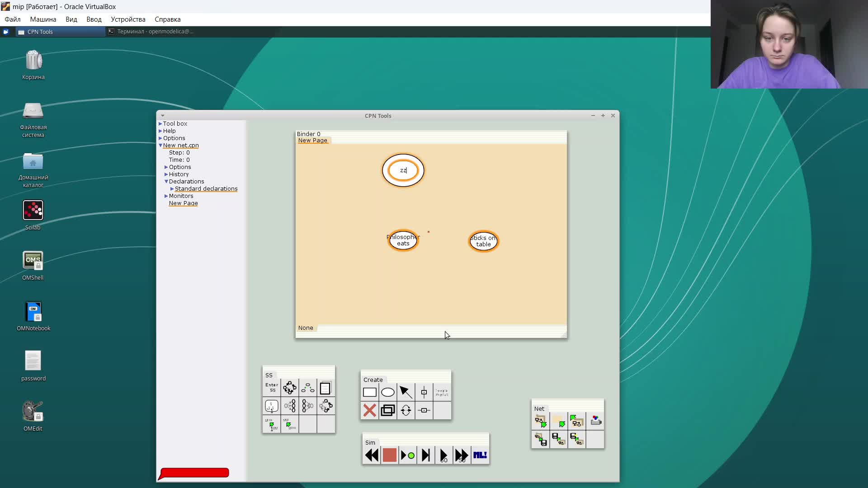This screenshot has width=868, height=488.
Task: Click the Enter SS state space tool
Action: tap(272, 388)
